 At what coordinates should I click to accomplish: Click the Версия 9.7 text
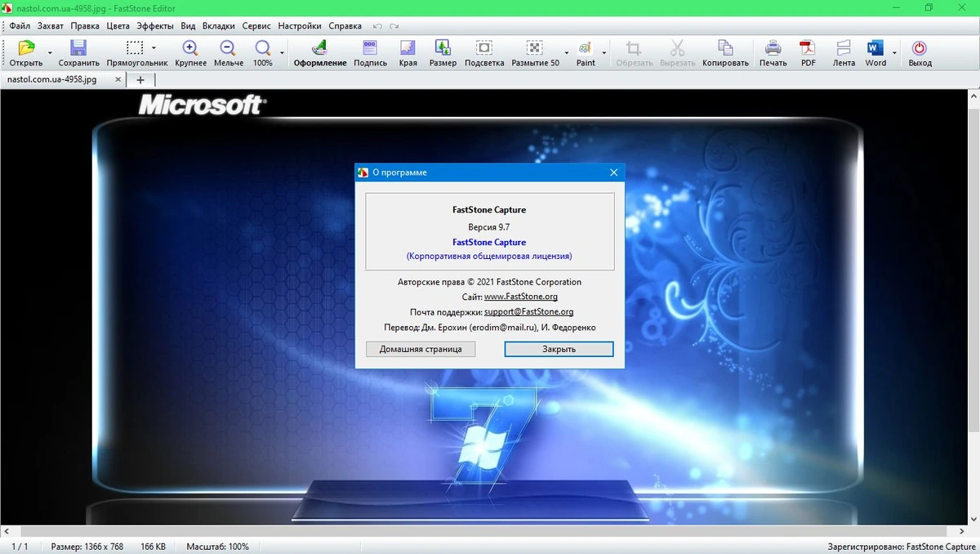(x=489, y=227)
